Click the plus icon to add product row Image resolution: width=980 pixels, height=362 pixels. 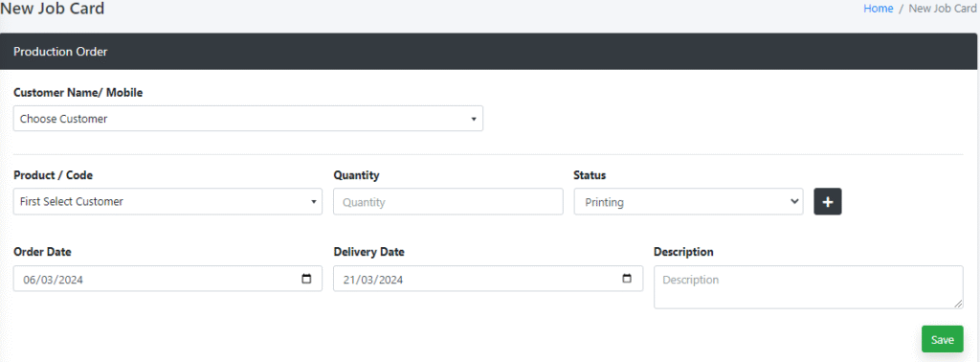(828, 202)
